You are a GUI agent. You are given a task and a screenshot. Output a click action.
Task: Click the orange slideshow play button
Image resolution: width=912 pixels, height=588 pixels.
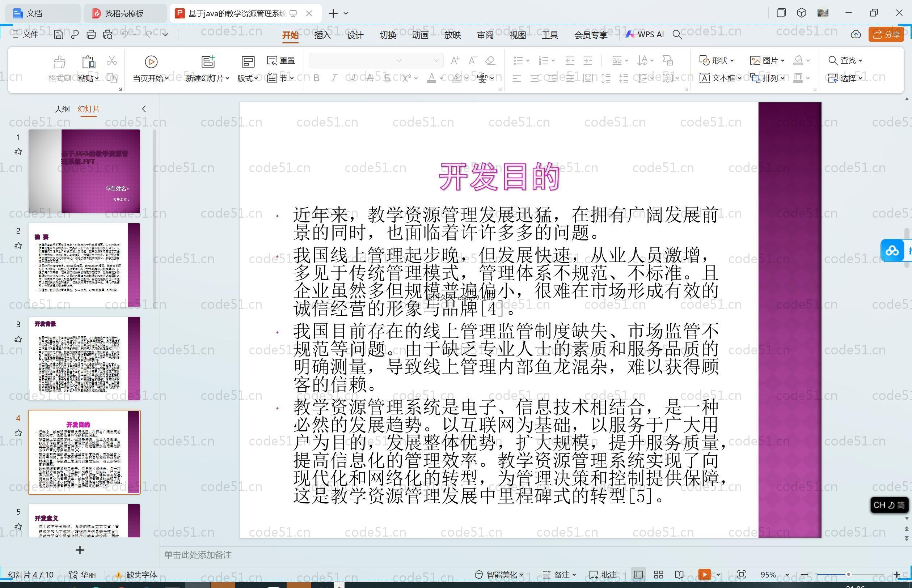704,575
